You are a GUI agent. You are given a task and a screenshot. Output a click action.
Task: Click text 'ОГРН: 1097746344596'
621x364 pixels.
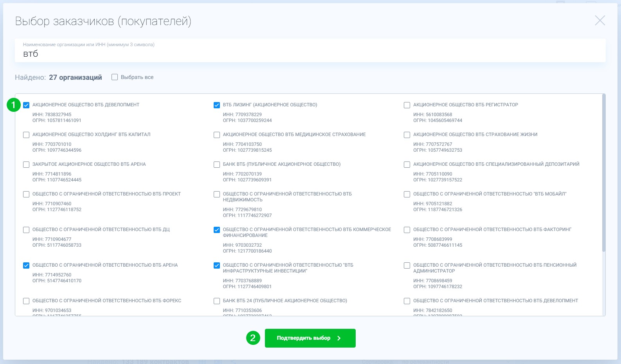(x=57, y=150)
